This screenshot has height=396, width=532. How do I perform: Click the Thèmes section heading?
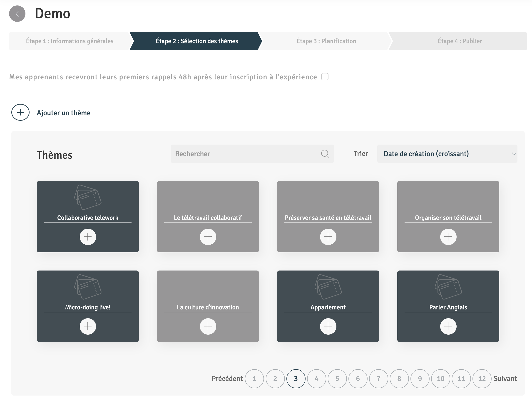coord(55,155)
